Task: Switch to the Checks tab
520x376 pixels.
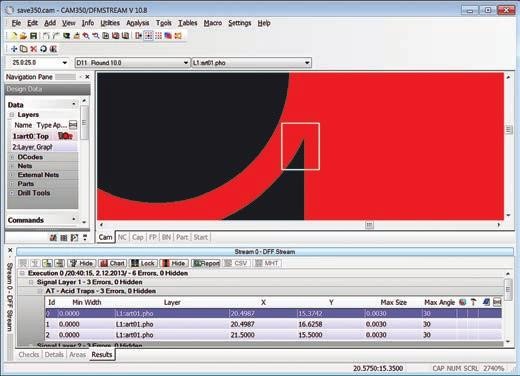Action: 29,355
